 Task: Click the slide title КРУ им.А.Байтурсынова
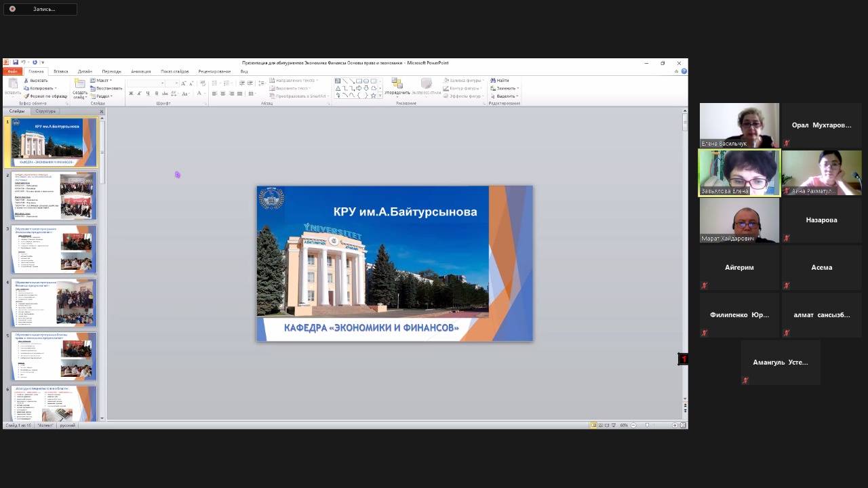[405, 211]
